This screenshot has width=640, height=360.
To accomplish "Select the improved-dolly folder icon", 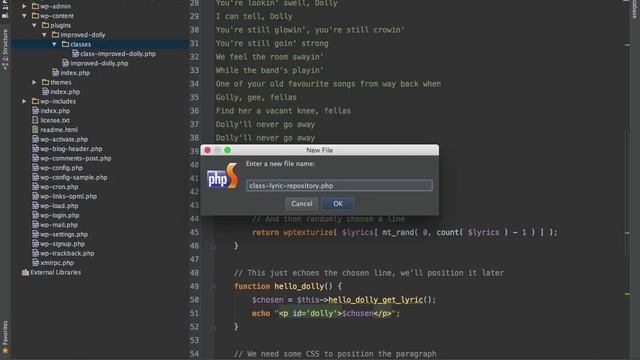I will 56,35.
